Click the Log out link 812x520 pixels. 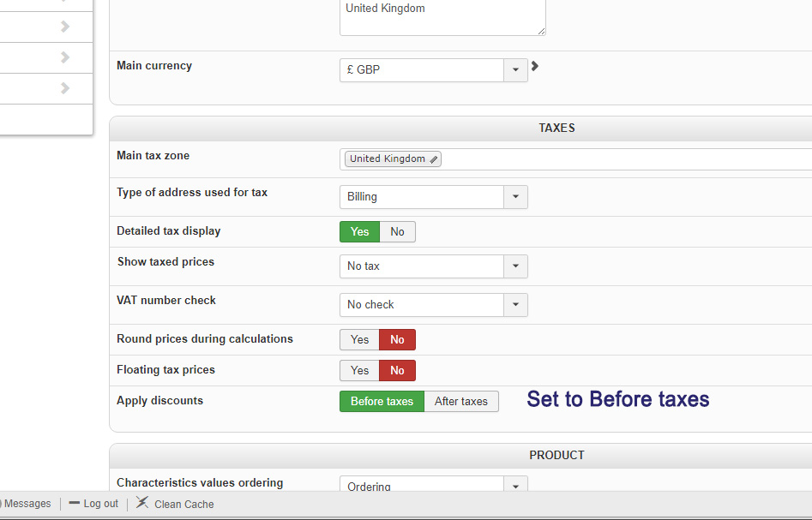click(101, 504)
